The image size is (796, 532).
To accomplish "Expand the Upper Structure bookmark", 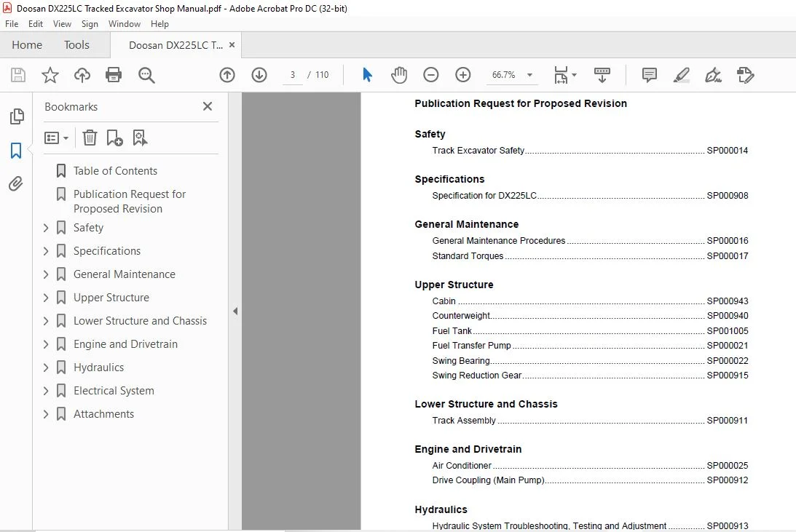I will coord(46,297).
